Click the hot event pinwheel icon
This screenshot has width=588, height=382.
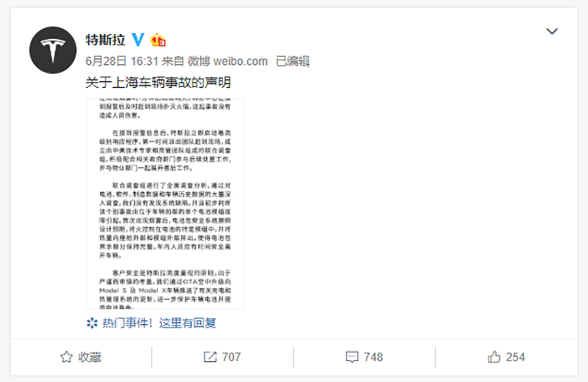coord(92,323)
